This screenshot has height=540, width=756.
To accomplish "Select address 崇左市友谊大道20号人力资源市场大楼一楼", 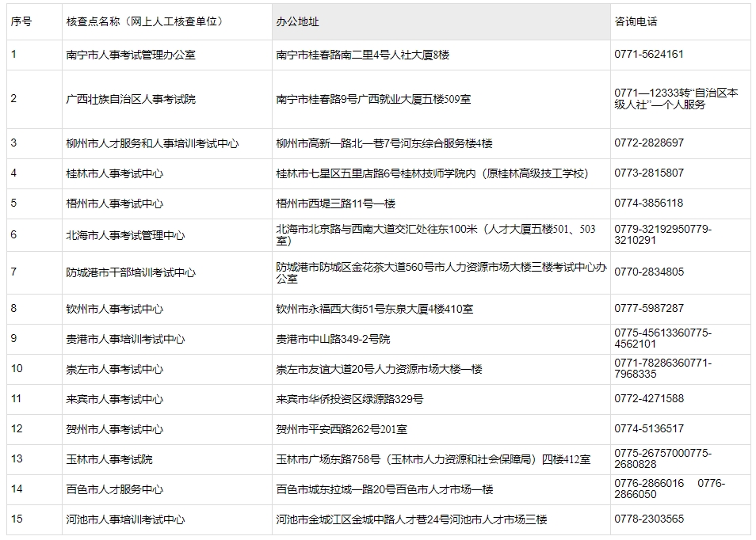I will pyautogui.click(x=379, y=369).
